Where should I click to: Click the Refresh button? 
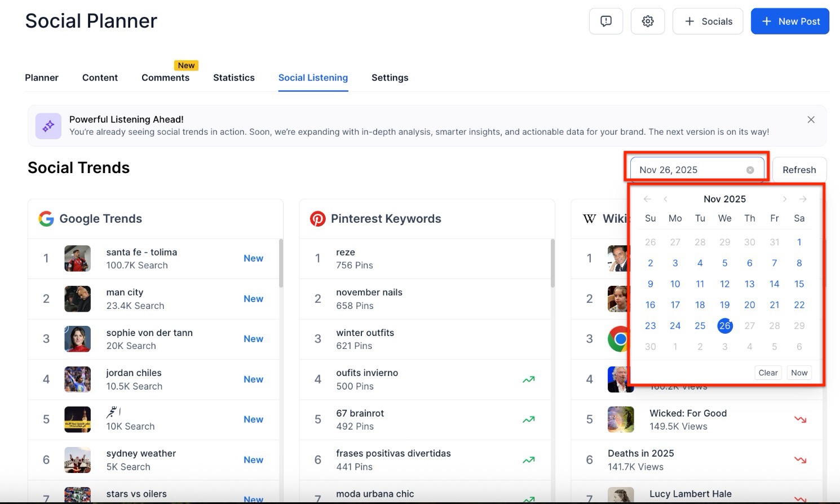click(x=799, y=170)
